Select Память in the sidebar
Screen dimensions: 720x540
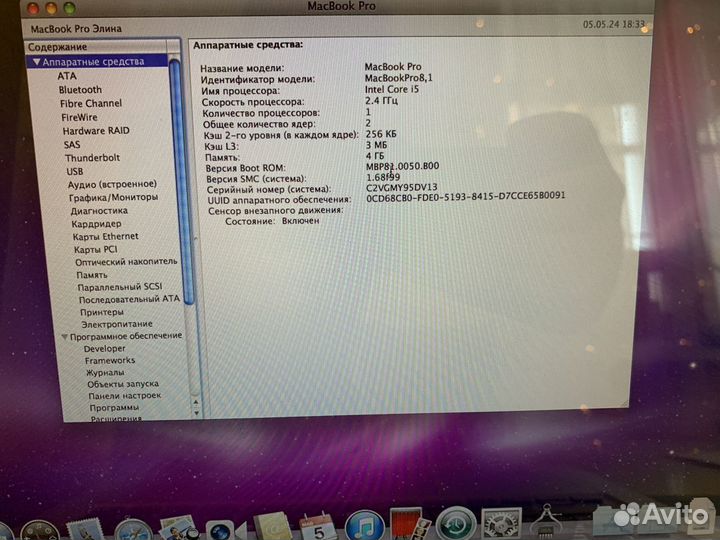point(92,275)
